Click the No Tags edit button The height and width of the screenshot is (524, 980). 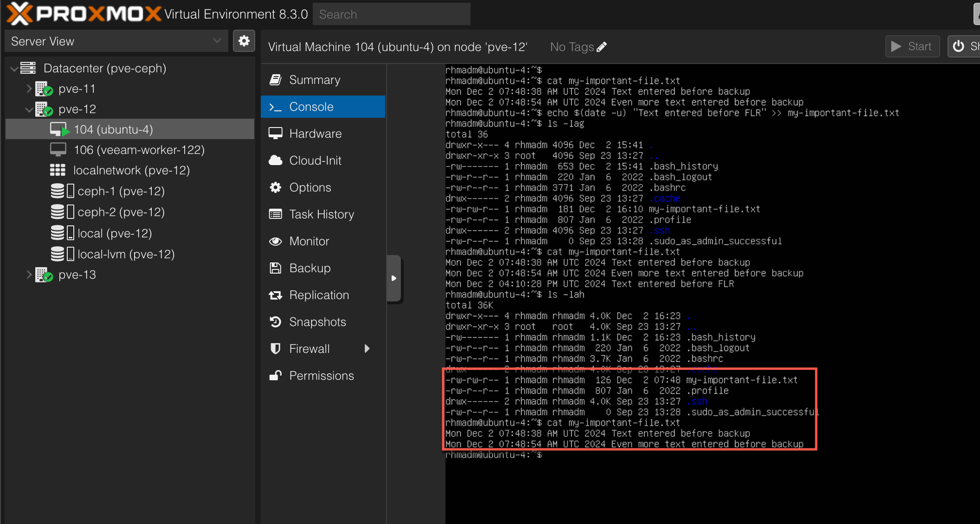pos(602,47)
